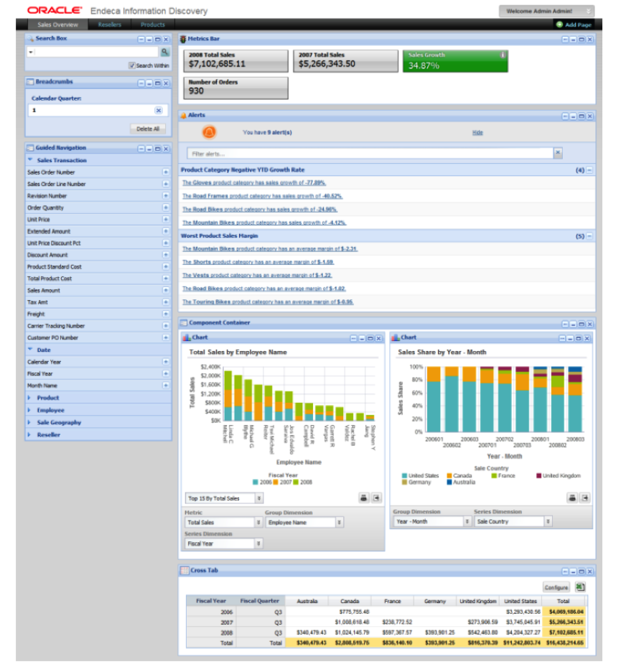
Task: Export the Cross Tab to Excel
Action: pos(580,587)
